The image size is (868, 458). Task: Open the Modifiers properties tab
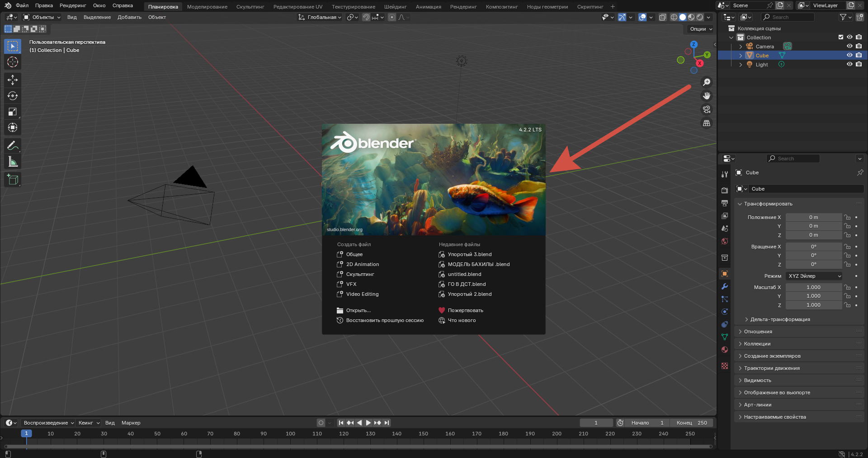coord(725,286)
